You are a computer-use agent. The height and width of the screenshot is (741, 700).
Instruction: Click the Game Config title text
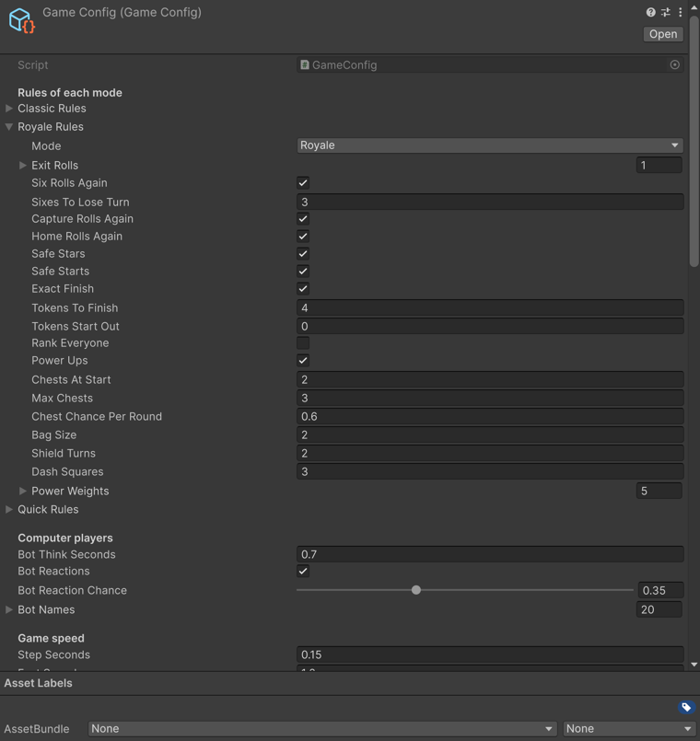tap(122, 12)
